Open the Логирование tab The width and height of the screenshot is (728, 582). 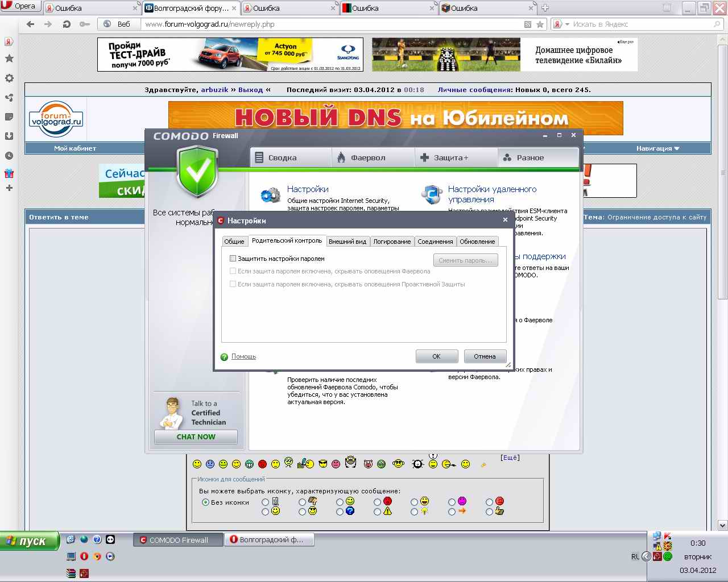pos(392,242)
